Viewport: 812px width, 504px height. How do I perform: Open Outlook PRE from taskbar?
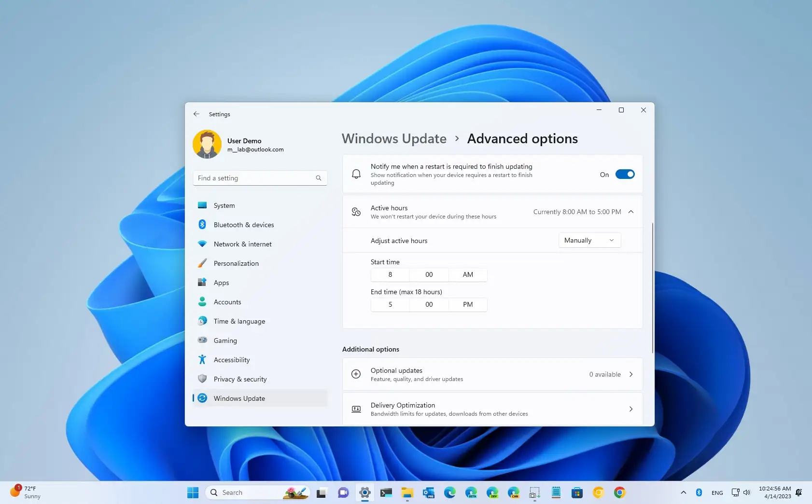pos(429,492)
